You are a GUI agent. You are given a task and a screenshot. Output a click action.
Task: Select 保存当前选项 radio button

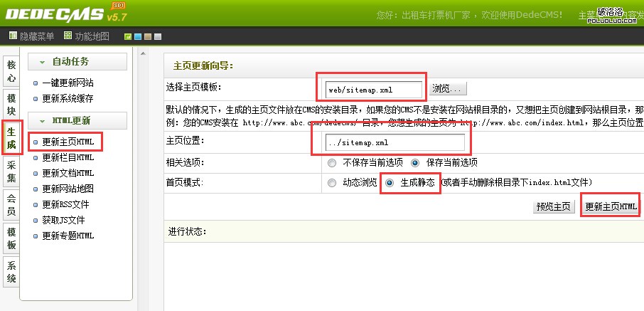click(x=415, y=163)
